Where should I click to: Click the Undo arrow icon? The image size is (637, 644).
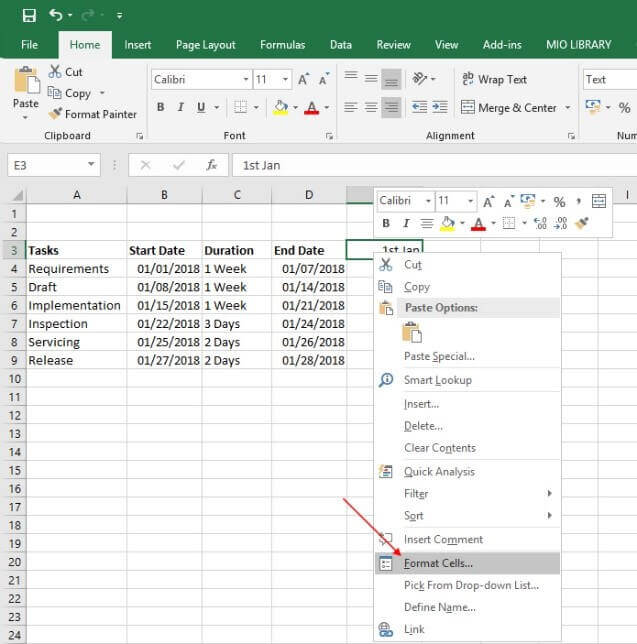click(56, 15)
